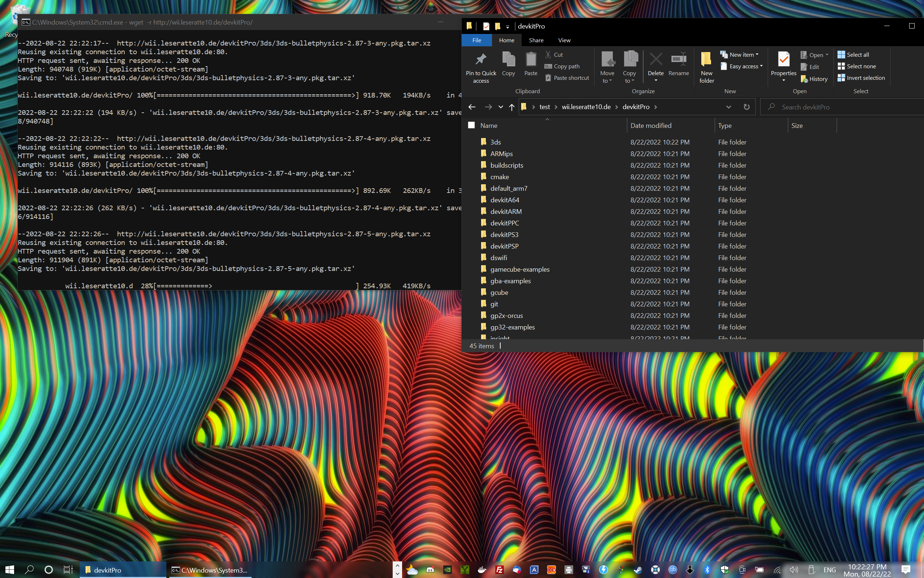
Task: Expand breadcrumb chevron after devkitPro
Action: 655,107
